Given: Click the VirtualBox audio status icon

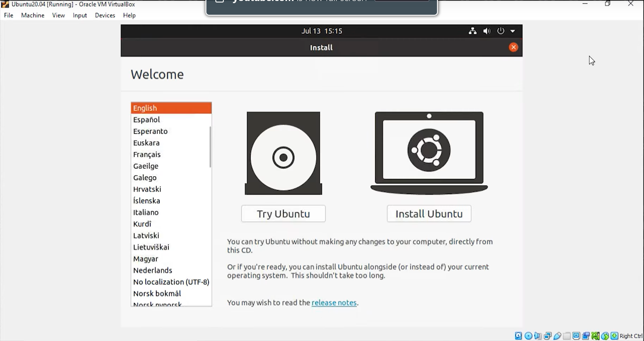Looking at the screenshot, I should (538, 336).
